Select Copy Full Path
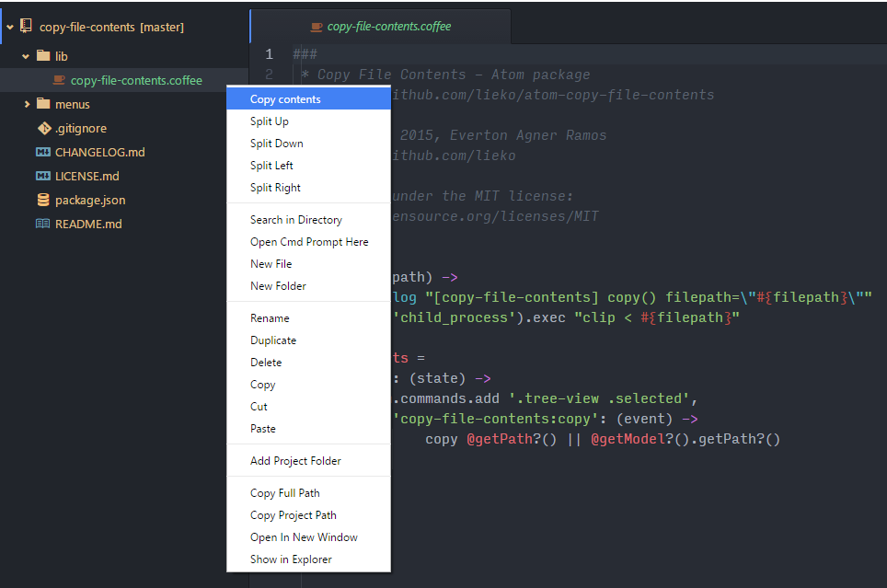The height and width of the screenshot is (588, 887). [x=308, y=493]
